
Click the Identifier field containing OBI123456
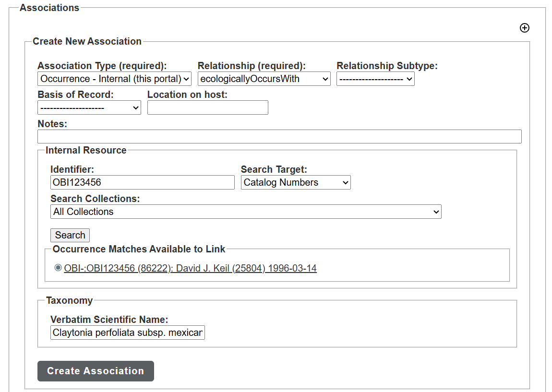142,182
